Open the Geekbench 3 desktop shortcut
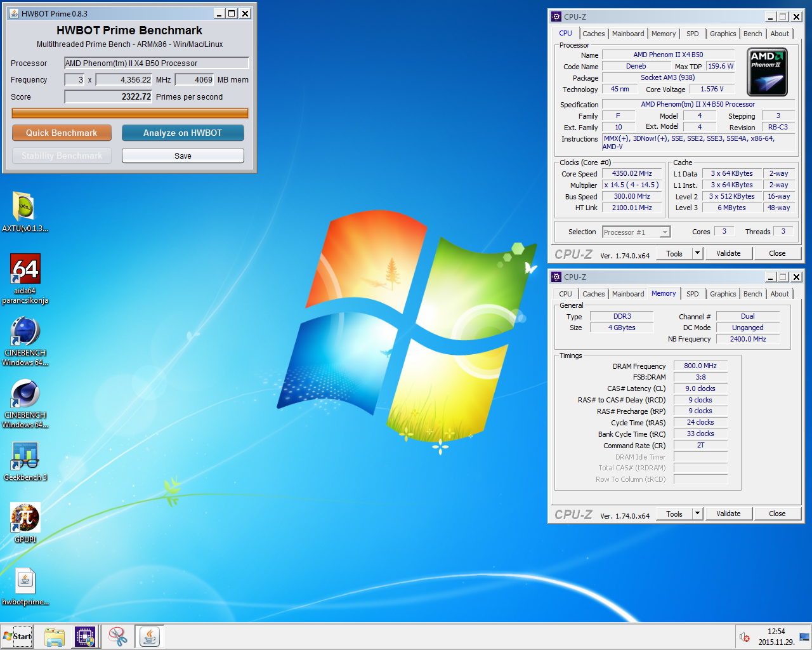Viewport: 812px width, 650px height. 25,461
